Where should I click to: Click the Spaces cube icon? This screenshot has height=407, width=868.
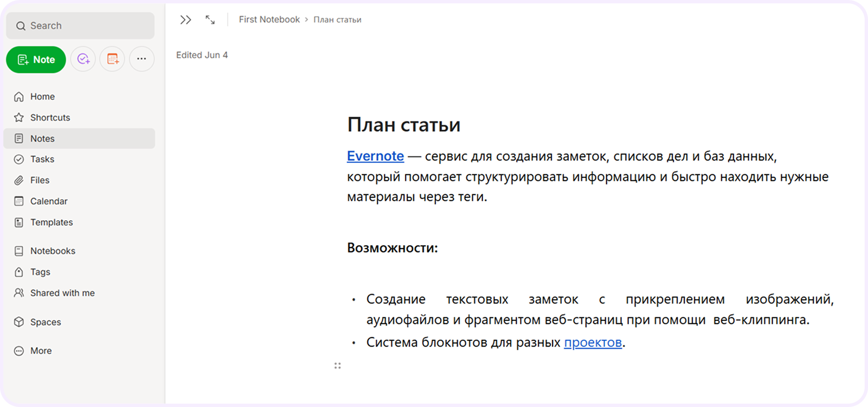(x=19, y=322)
